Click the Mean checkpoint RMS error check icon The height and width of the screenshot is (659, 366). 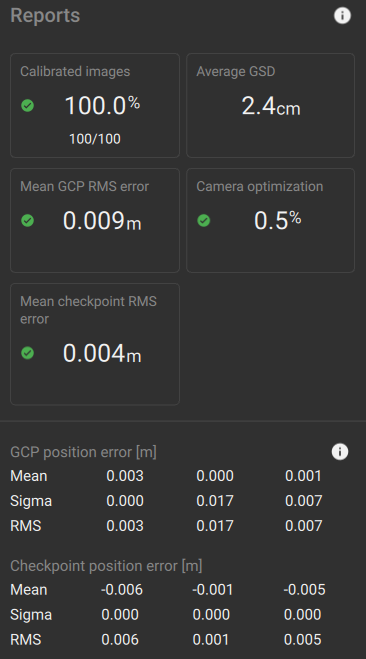pos(28,353)
